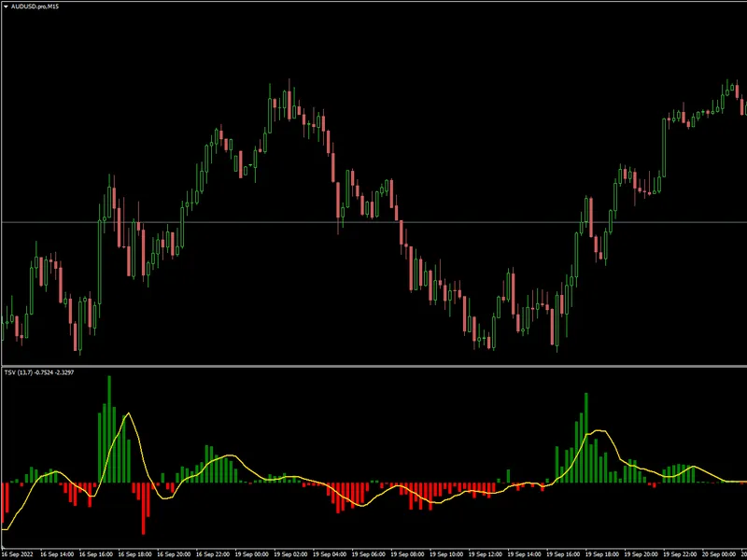This screenshot has width=747, height=560.
Task: Pick the 20 Sep 00:00 time label
Action: (721, 554)
